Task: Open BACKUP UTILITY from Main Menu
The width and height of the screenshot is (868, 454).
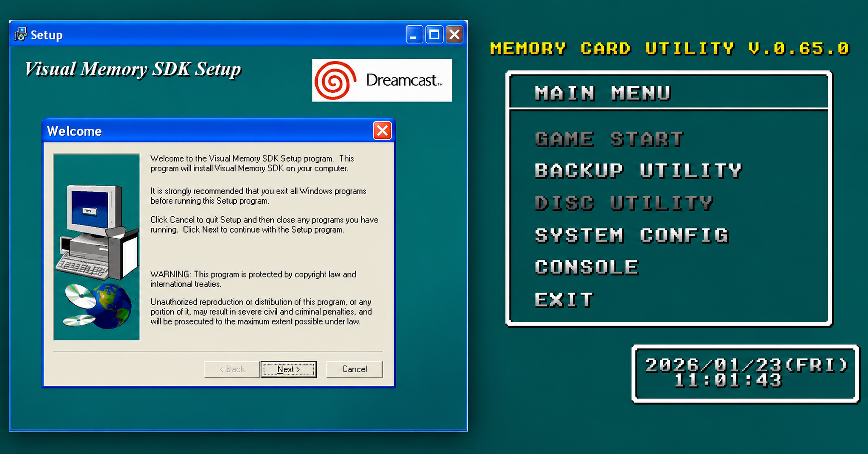Action: click(638, 171)
